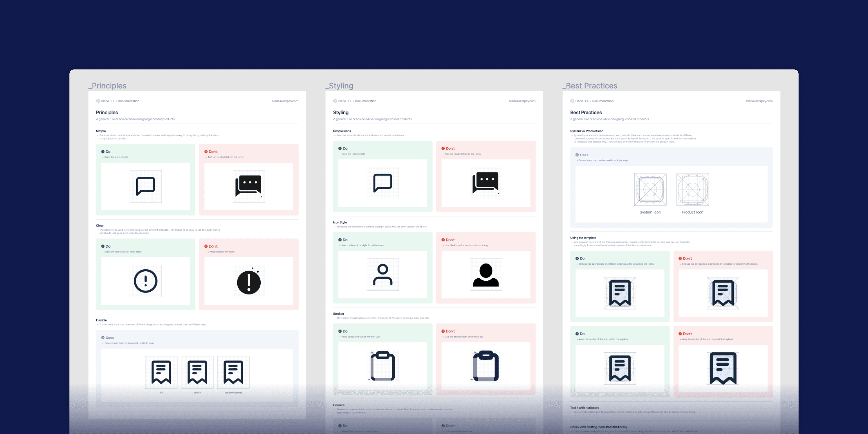The height and width of the screenshot is (434, 868).
Task: Click the Invoice receipt icon
Action: pyautogui.click(x=197, y=372)
